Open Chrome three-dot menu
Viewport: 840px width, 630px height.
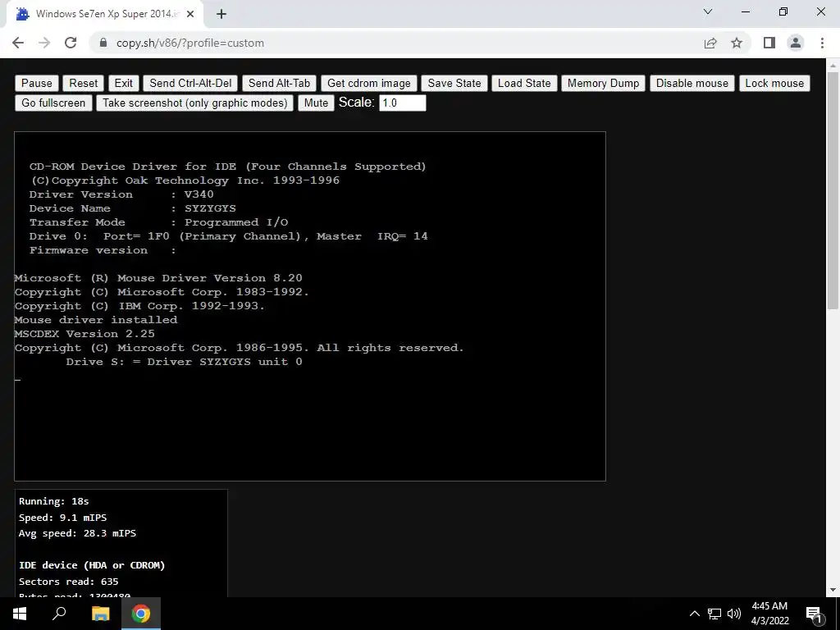822,43
